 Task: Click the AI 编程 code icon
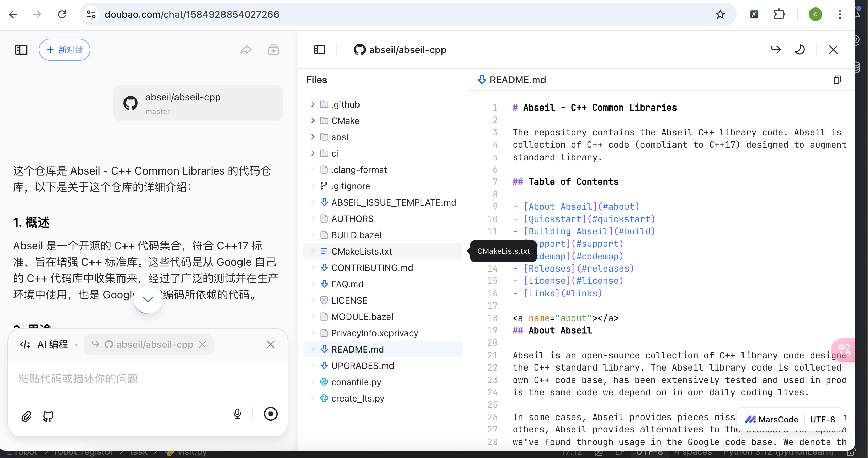(25, 344)
